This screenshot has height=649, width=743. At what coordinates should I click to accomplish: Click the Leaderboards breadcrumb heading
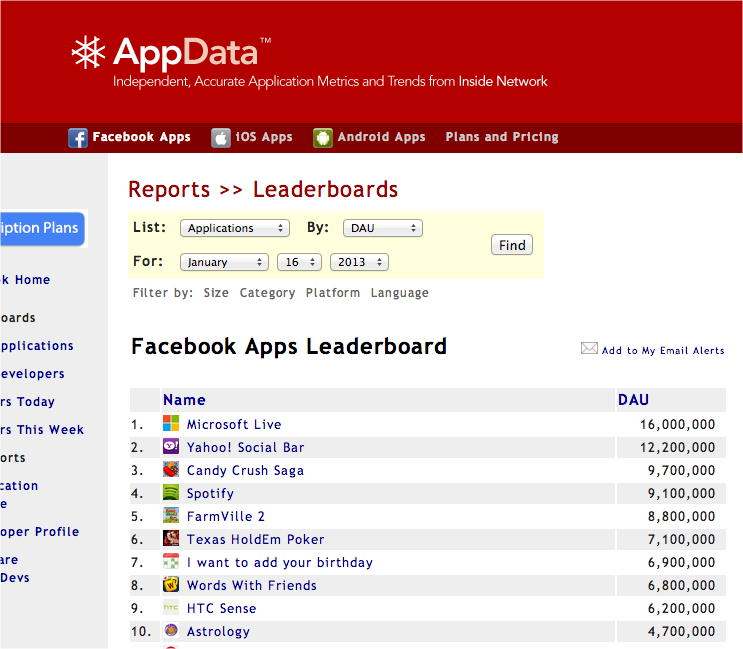[x=325, y=189]
